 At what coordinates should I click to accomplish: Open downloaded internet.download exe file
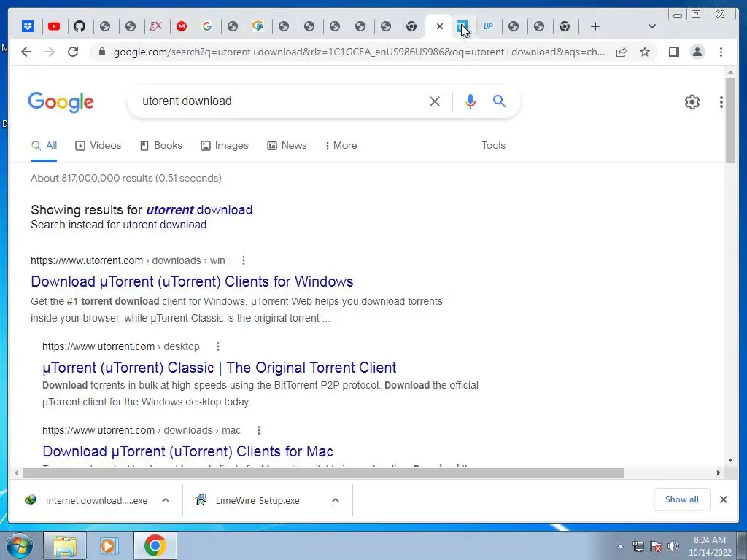(x=86, y=500)
